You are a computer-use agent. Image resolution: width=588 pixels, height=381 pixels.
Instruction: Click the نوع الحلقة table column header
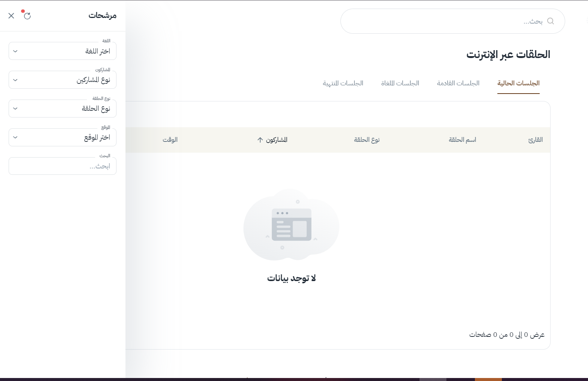pos(367,140)
